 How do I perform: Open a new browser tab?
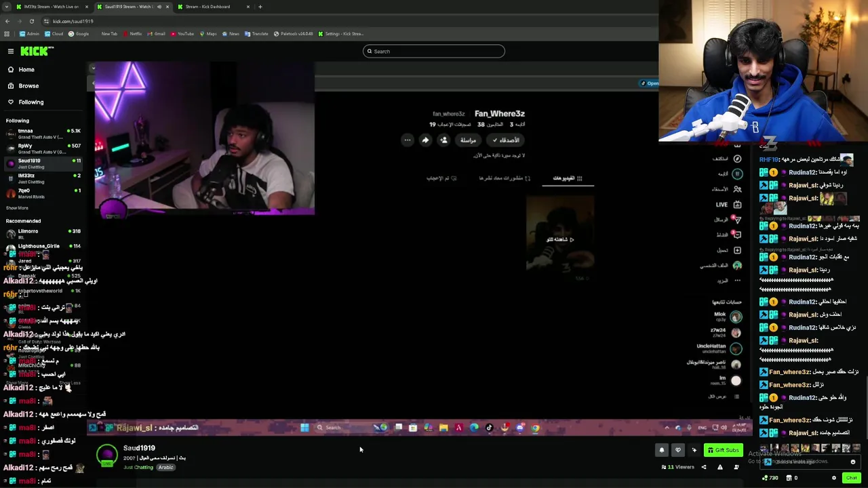260,7
